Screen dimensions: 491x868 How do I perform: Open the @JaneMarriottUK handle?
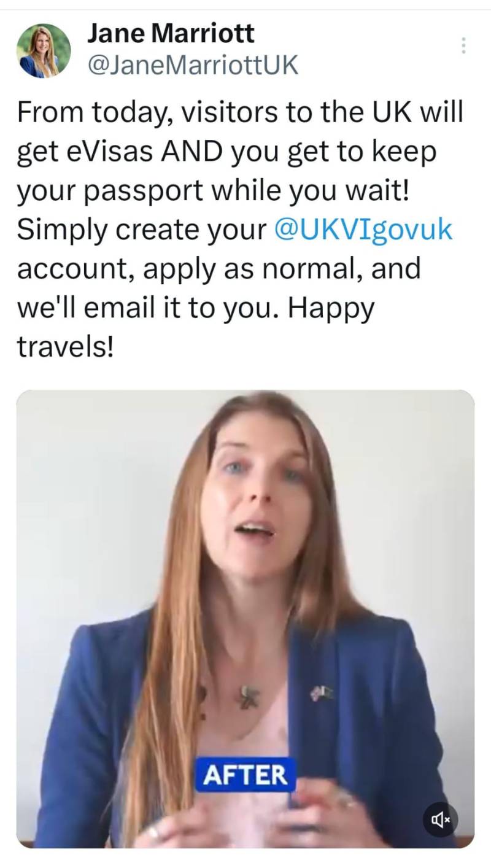[193, 64]
